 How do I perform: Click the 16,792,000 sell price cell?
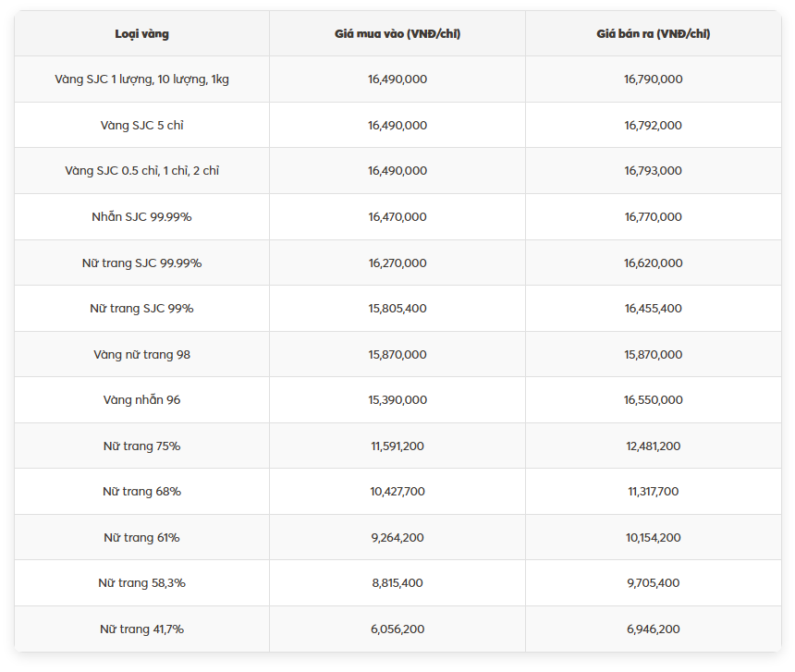click(653, 126)
